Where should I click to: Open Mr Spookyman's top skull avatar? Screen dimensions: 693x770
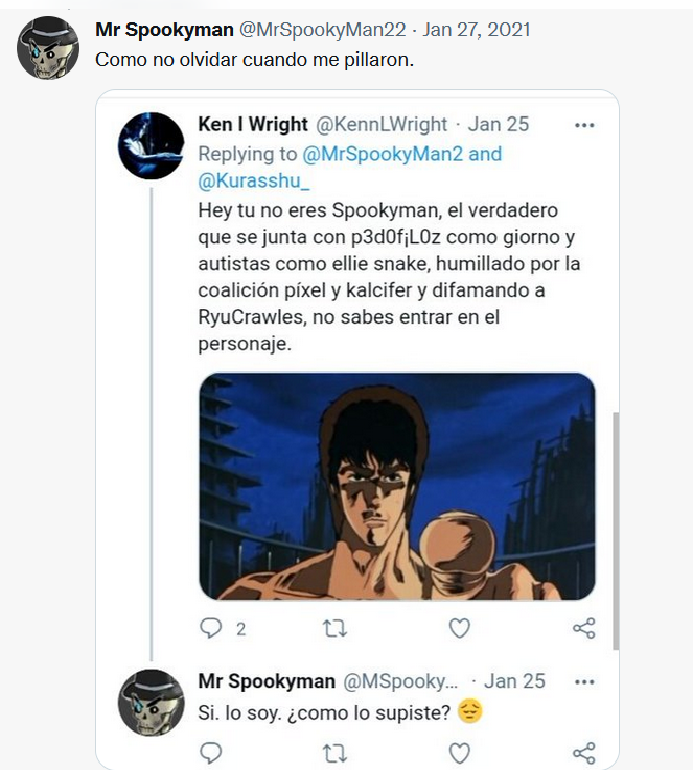pos(48,48)
